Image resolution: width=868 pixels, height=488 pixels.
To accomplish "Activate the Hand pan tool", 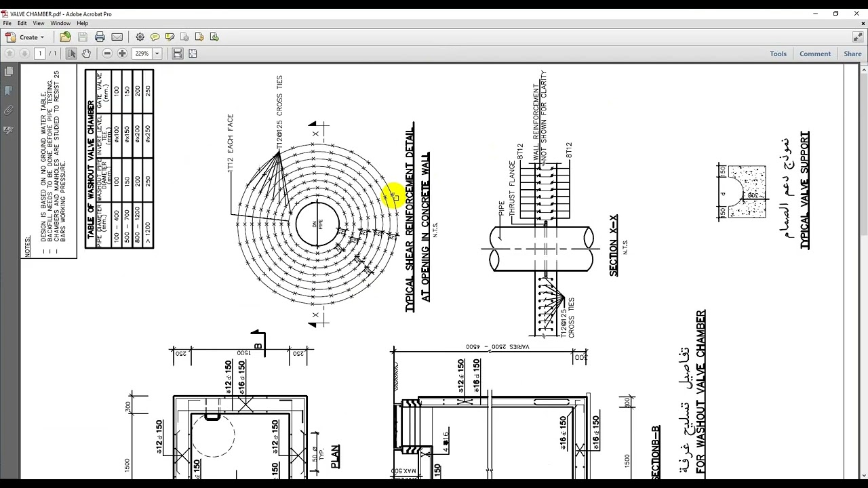I will pyautogui.click(x=86, y=54).
